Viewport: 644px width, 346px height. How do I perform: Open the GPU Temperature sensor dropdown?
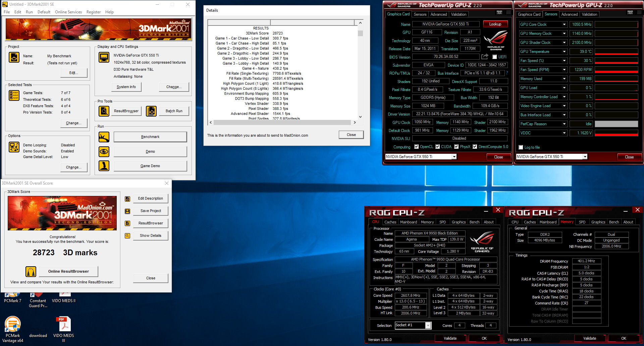[565, 52]
